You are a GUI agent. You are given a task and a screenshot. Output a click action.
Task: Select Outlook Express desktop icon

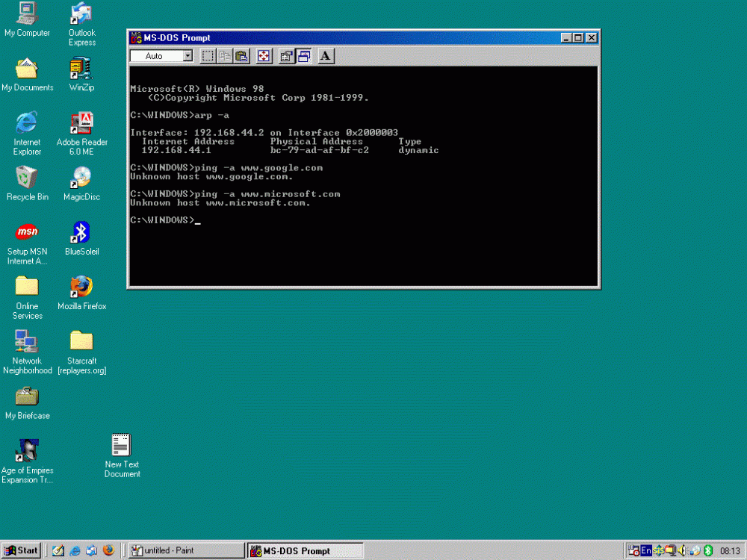82,24
